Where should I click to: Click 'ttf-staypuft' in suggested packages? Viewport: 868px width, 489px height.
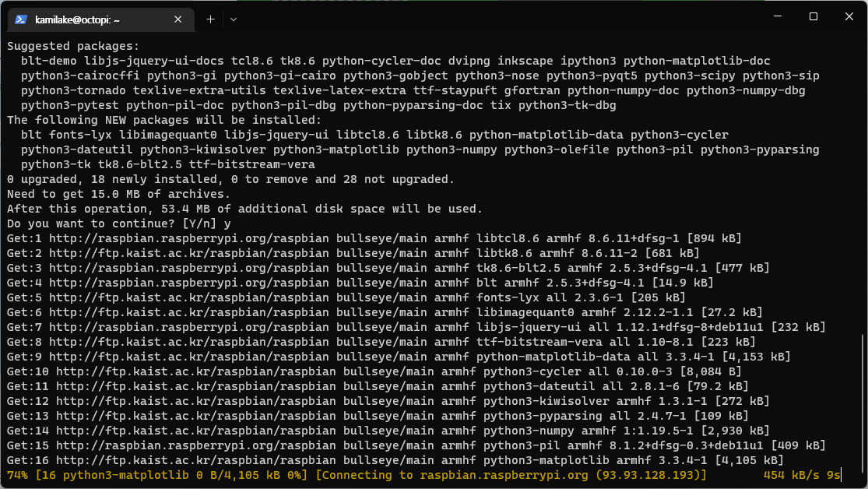tap(455, 91)
